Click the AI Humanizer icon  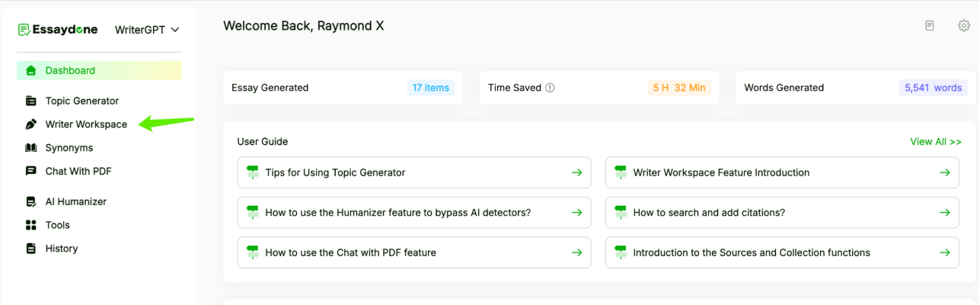[31, 202]
